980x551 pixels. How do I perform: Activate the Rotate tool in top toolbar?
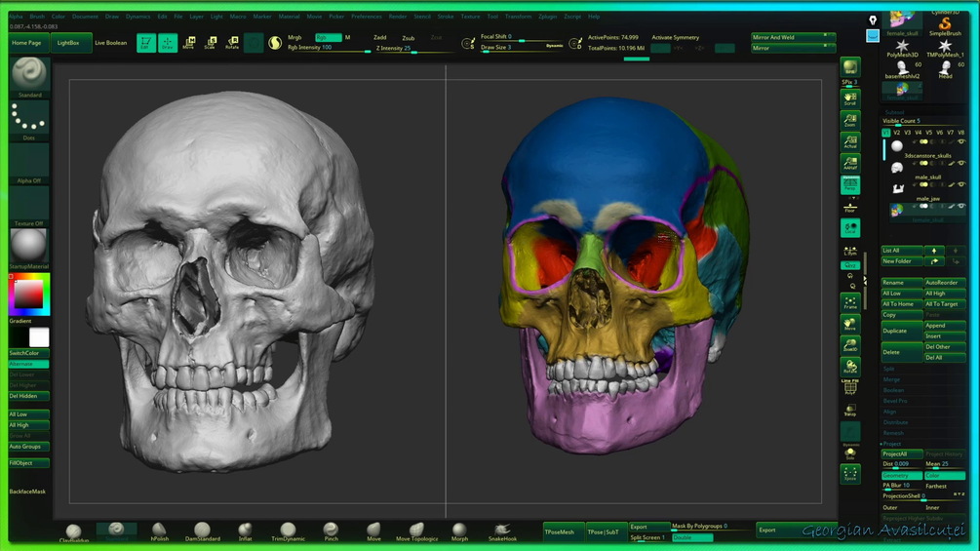(232, 43)
